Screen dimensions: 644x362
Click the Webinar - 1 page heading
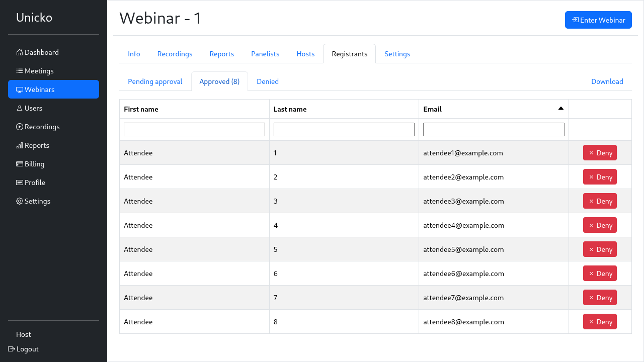coord(160,18)
